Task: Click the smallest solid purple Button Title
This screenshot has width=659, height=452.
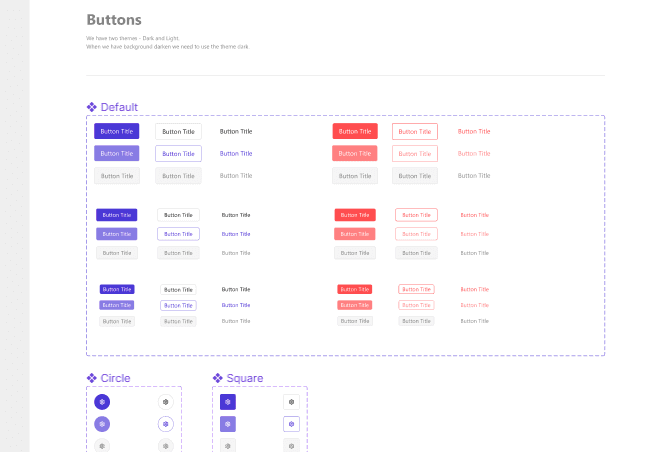Action: pos(117,289)
